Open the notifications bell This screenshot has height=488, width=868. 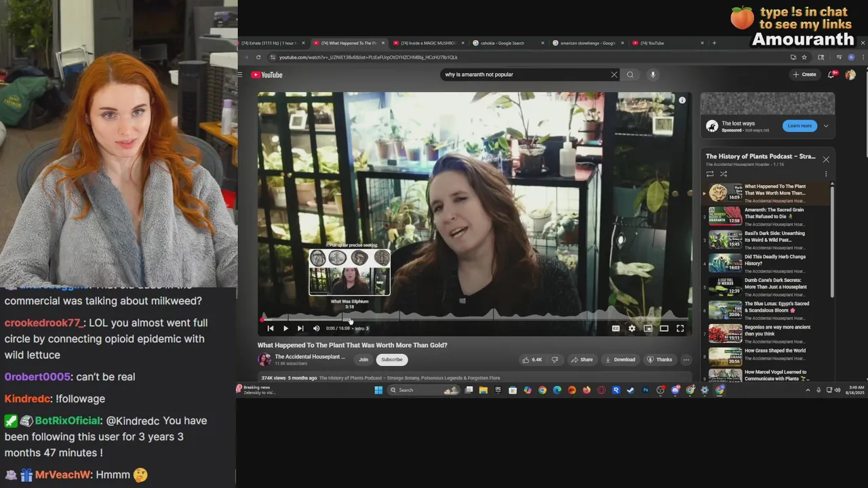831,75
